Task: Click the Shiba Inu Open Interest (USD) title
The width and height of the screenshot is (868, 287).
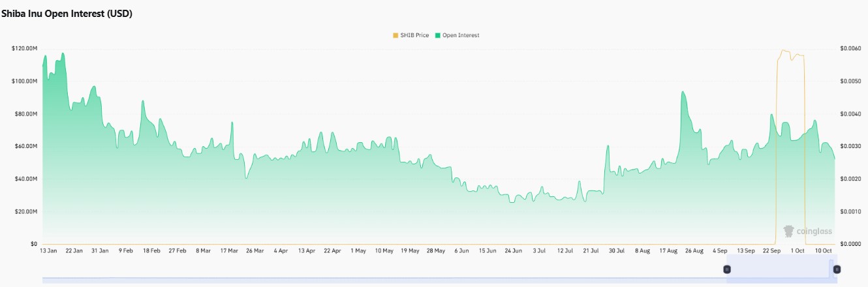Action: [67, 14]
